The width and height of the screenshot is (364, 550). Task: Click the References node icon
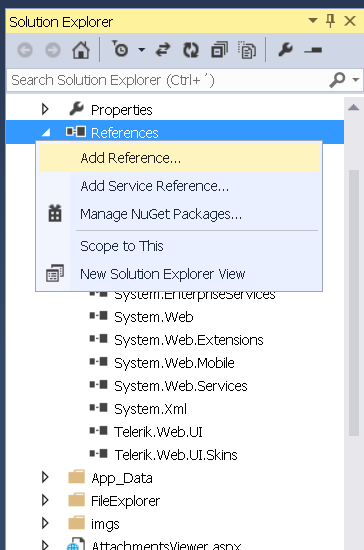click(x=76, y=132)
